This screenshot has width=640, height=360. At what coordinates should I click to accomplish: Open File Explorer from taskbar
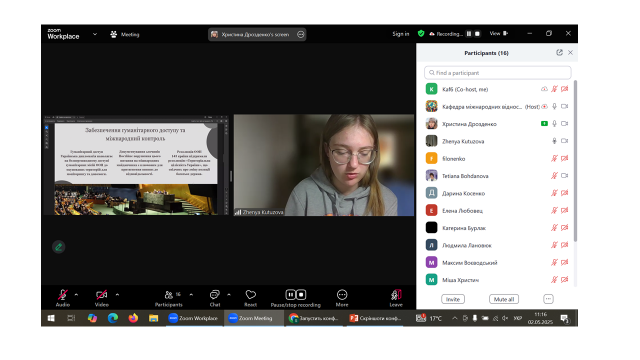(x=153, y=318)
